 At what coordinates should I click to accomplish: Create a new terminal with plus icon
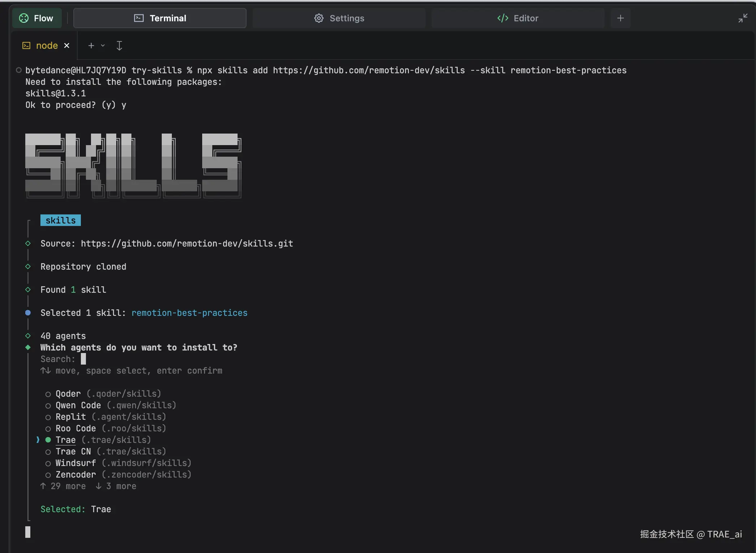point(91,45)
